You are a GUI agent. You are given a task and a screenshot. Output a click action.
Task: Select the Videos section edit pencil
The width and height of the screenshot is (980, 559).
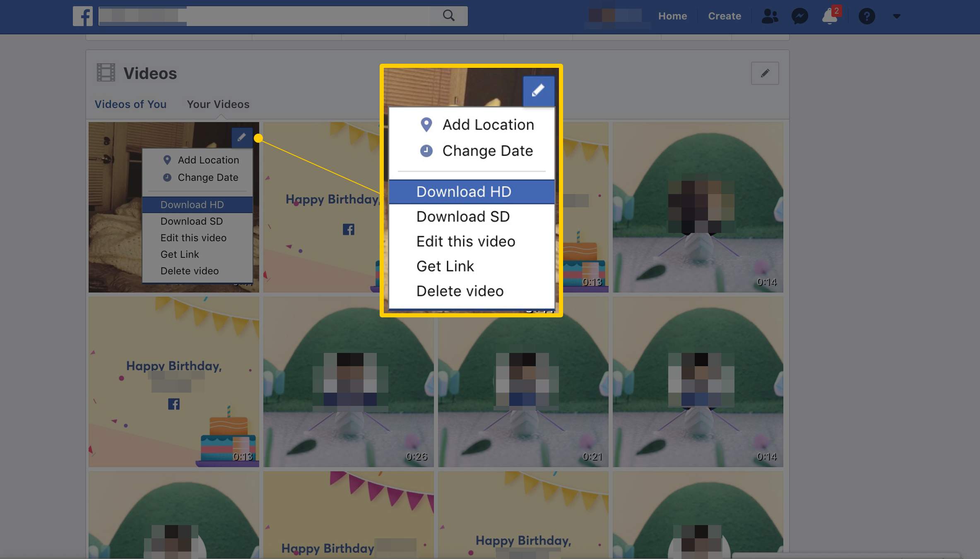[x=765, y=73]
